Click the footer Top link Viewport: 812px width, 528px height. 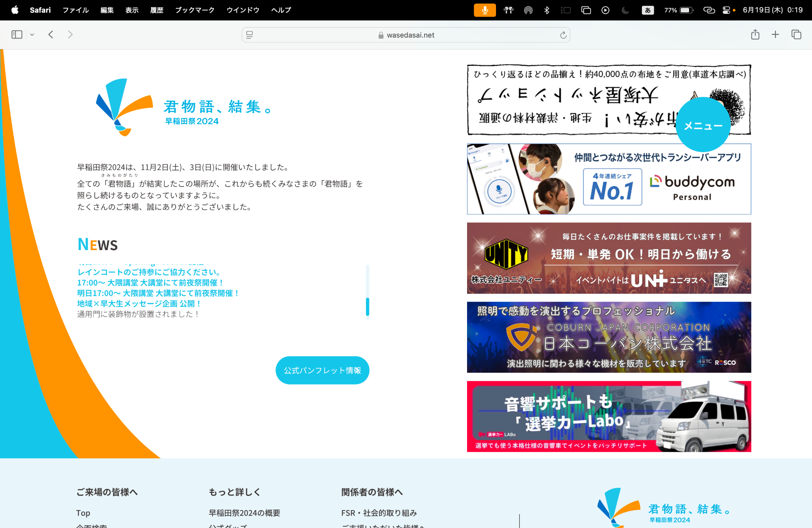click(x=83, y=513)
